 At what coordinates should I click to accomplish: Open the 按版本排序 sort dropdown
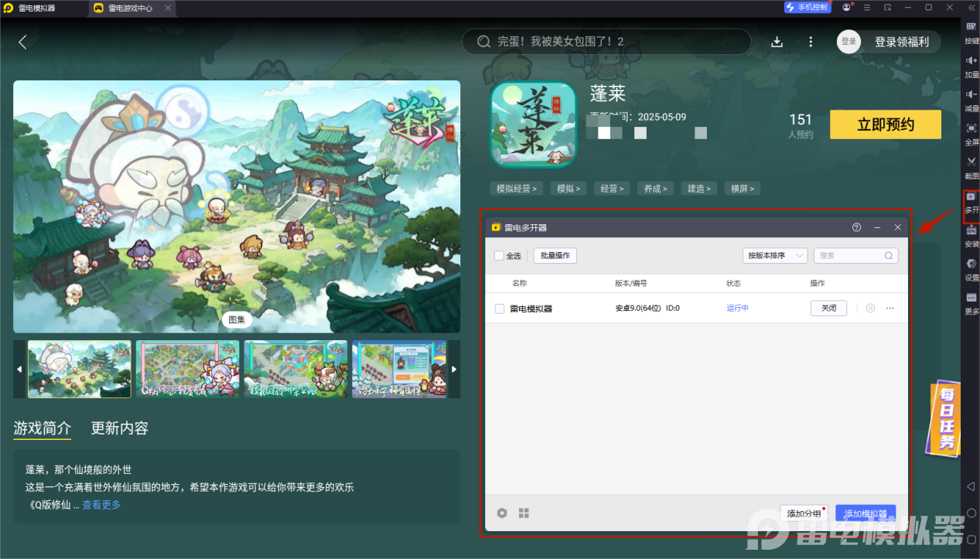point(774,255)
